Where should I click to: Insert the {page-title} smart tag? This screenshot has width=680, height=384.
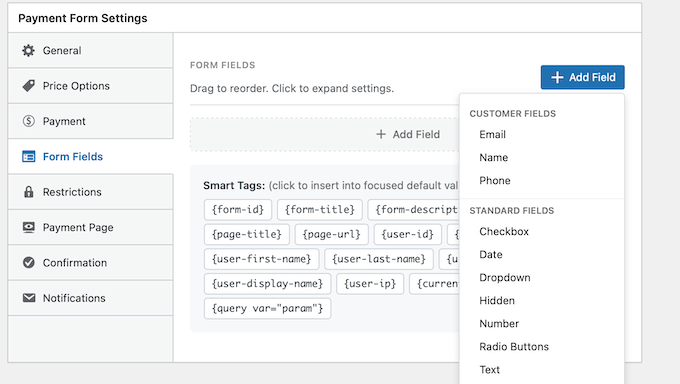pos(246,234)
